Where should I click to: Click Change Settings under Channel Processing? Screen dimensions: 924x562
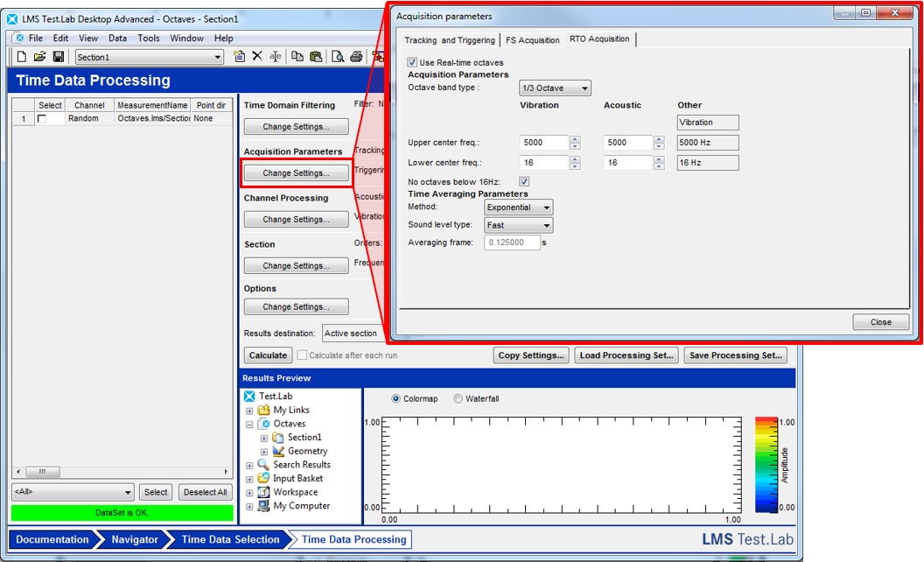tap(297, 220)
